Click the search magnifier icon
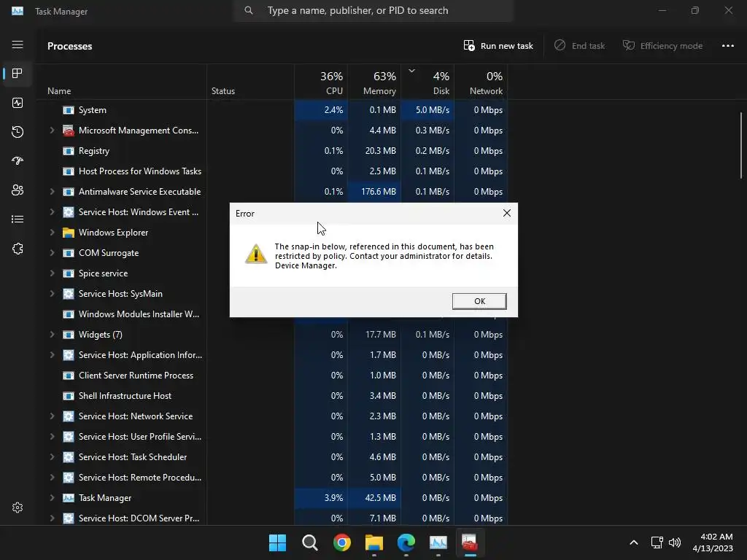This screenshot has height=560, width=747. pyautogui.click(x=249, y=10)
